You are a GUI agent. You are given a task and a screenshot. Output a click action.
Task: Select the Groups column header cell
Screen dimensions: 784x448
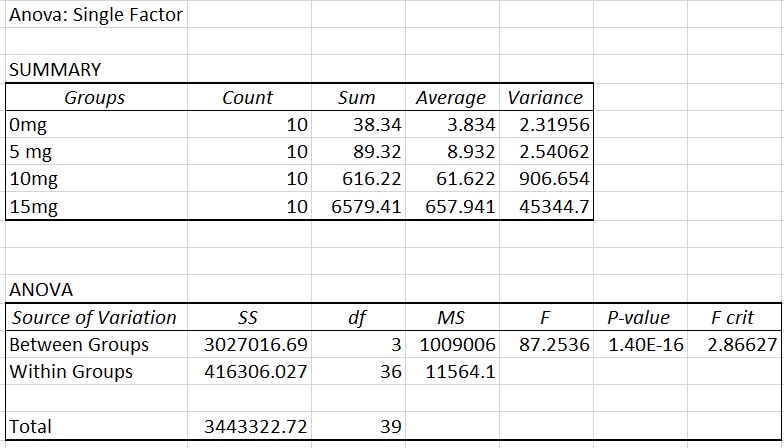pos(95,98)
